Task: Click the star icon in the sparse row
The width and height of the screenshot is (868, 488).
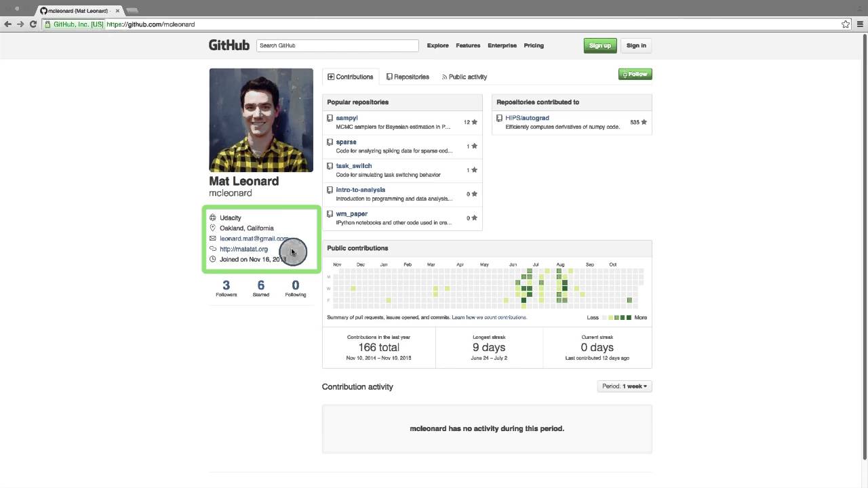Action: pyautogui.click(x=474, y=146)
